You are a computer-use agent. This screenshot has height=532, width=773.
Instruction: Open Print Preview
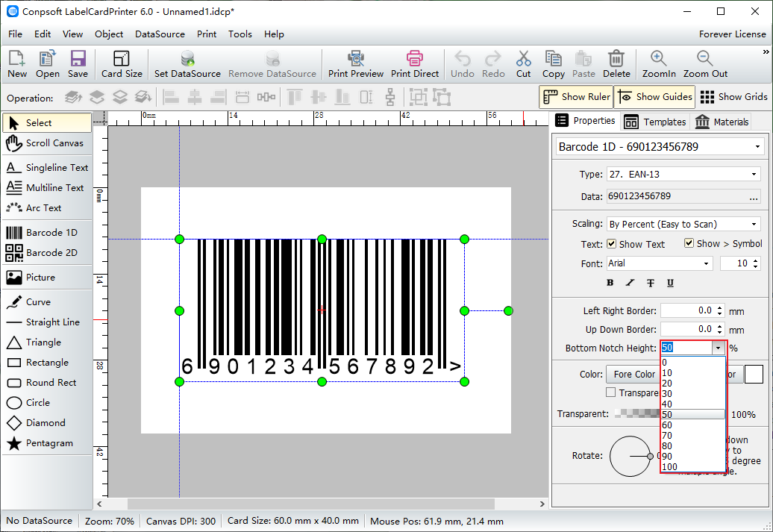356,64
